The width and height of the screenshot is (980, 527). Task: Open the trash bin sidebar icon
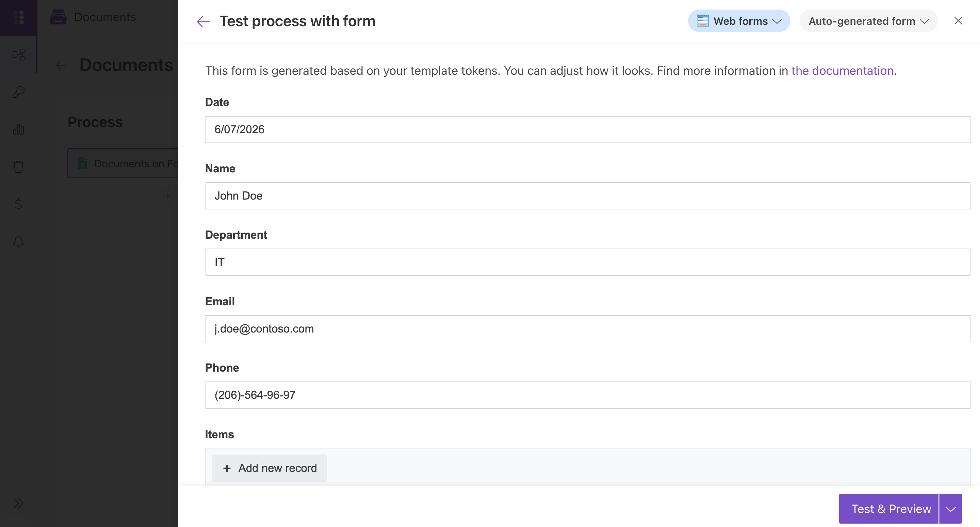pos(19,167)
